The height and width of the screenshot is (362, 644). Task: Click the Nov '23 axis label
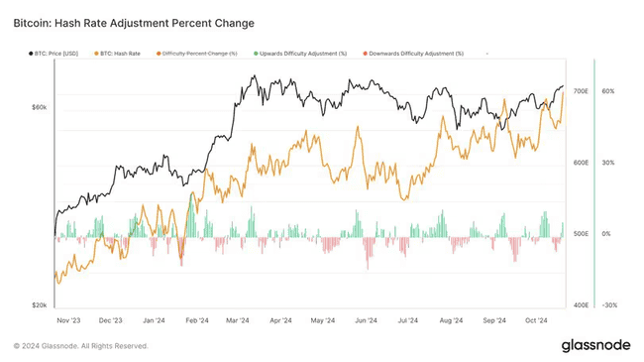coord(68,320)
